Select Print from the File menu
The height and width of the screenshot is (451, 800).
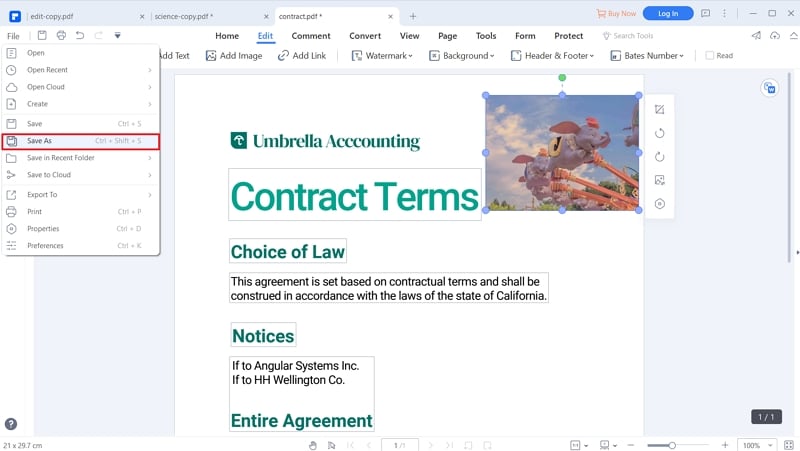coord(81,212)
